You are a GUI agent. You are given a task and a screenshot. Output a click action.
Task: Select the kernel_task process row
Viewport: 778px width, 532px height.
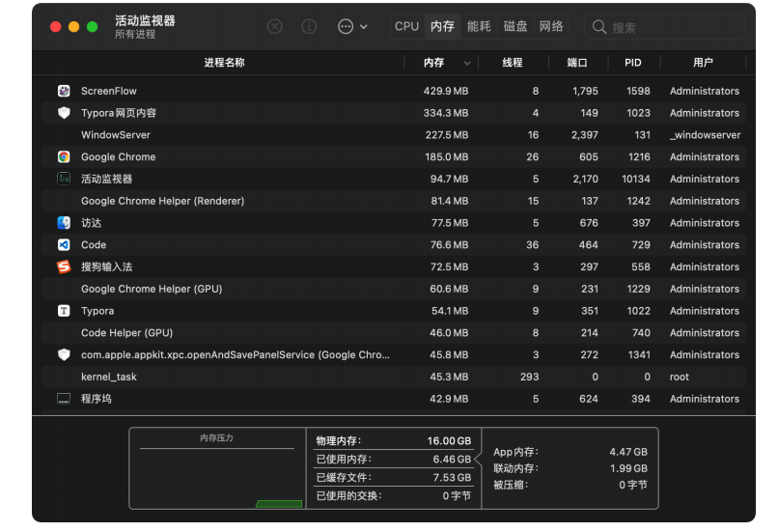394,377
